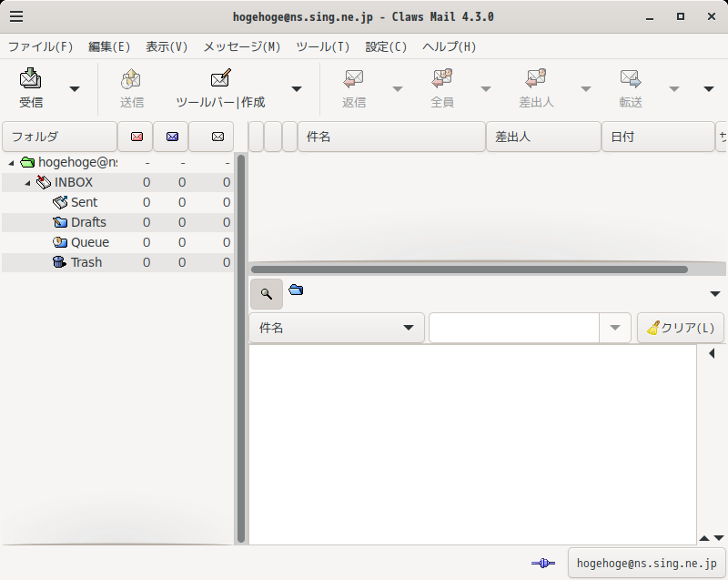Open the search history dropdown arrow
Screen dimensions: 728x580
point(615,328)
